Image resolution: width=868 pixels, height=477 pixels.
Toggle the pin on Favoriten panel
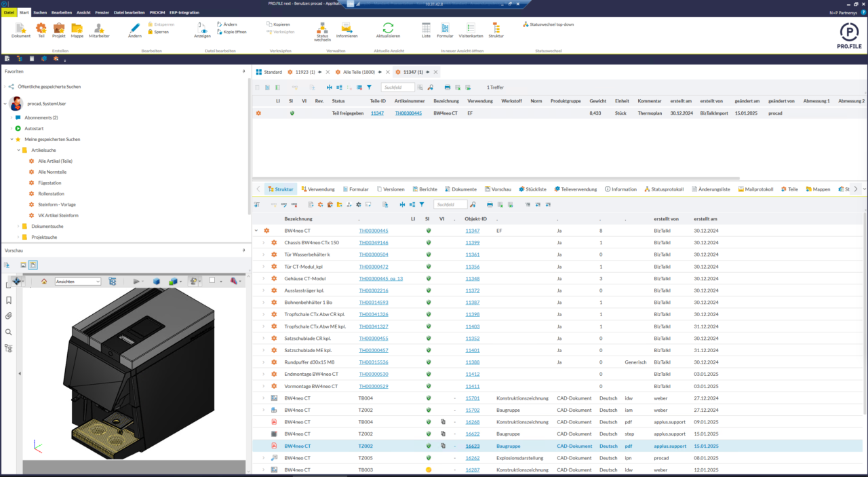(244, 71)
